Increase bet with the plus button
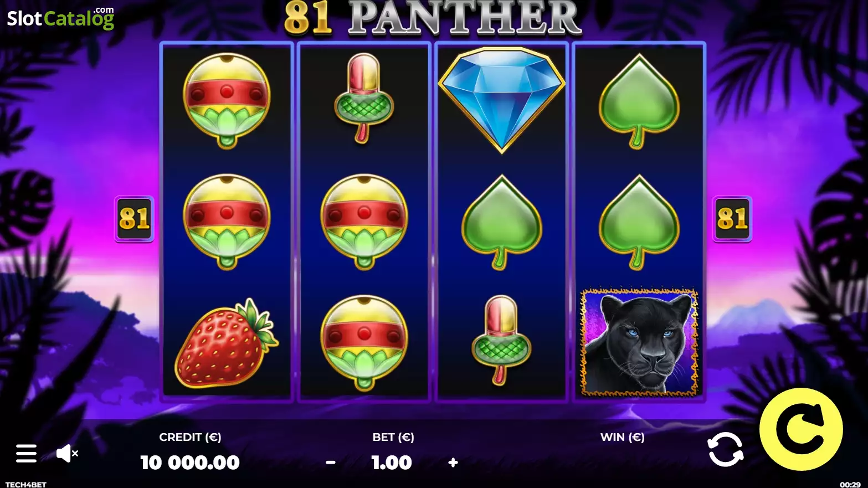The image size is (868, 488). (453, 463)
